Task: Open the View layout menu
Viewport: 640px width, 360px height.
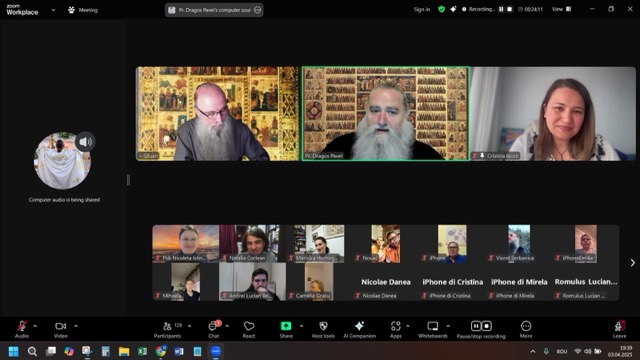Action: (562, 9)
